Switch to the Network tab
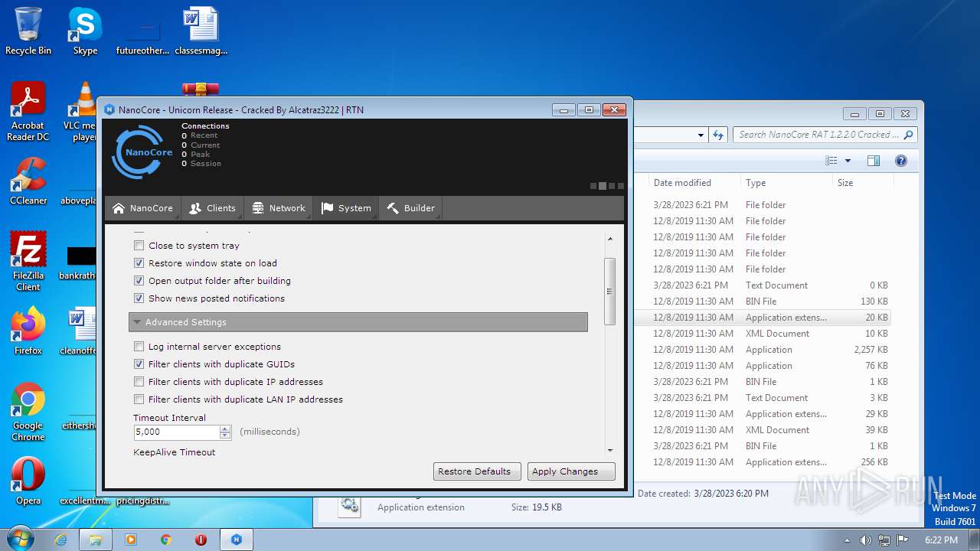980x551 pixels. click(x=279, y=208)
